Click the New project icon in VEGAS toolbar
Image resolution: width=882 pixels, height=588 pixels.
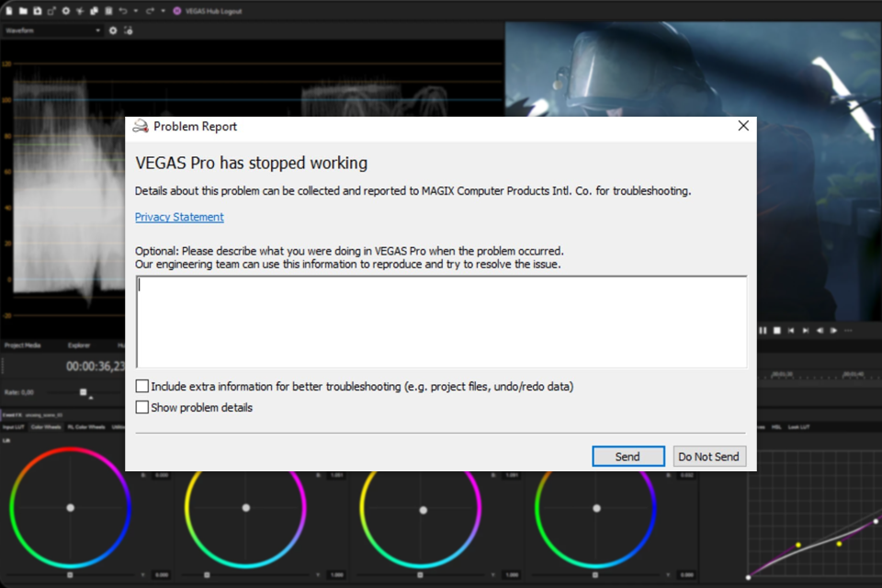(x=9, y=11)
